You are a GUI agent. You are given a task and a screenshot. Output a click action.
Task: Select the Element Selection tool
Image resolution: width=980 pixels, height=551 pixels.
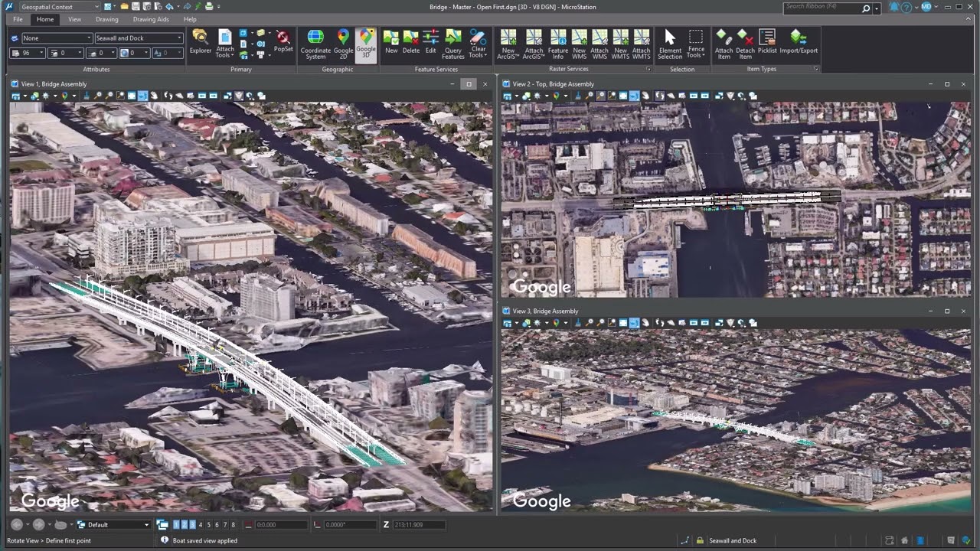670,44
